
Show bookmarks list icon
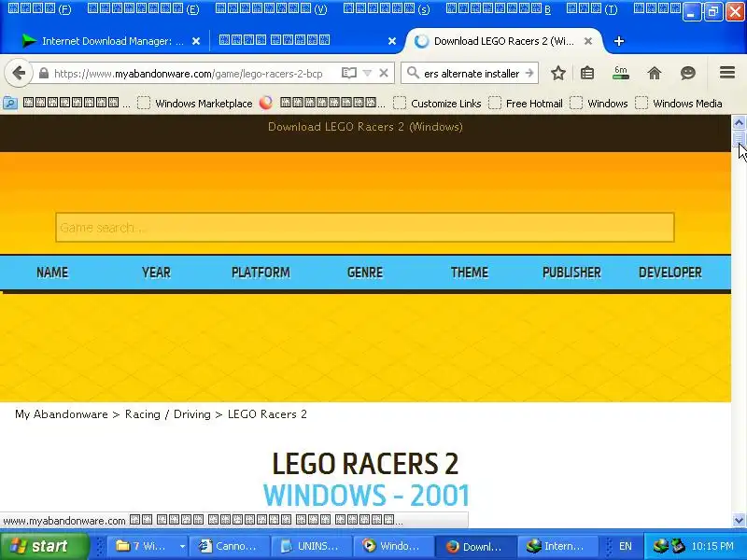point(587,74)
